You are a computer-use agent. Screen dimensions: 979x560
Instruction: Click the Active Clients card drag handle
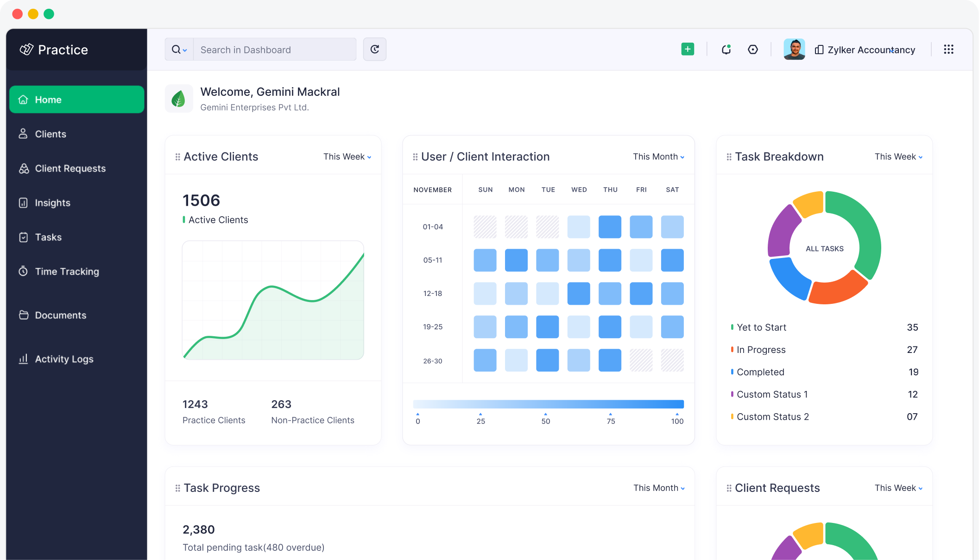(x=177, y=157)
